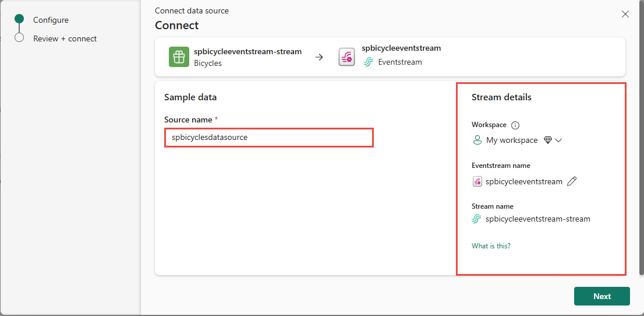This screenshot has width=644, height=316.
Task: Open the My workspace selector
Action: 517,141
